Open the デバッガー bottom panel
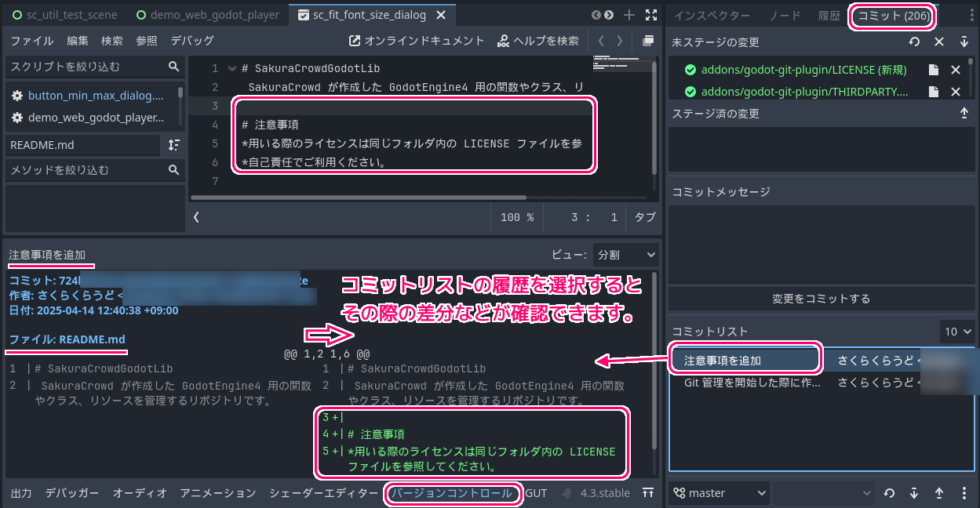Viewport: 980px width, 508px height. [x=72, y=493]
